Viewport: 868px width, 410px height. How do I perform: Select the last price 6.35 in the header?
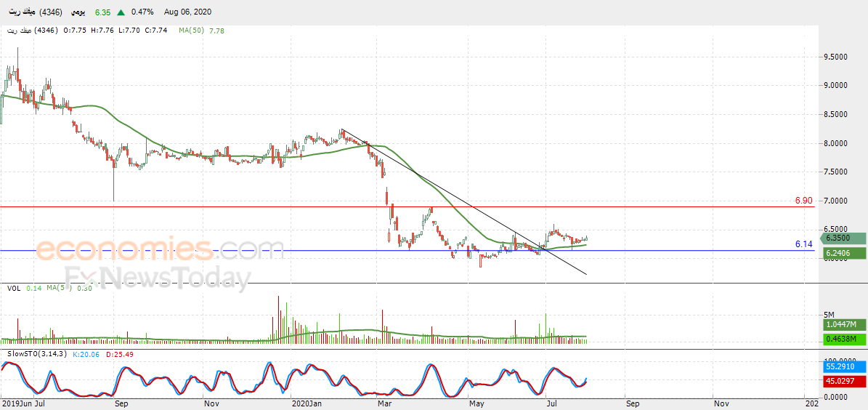102,12
